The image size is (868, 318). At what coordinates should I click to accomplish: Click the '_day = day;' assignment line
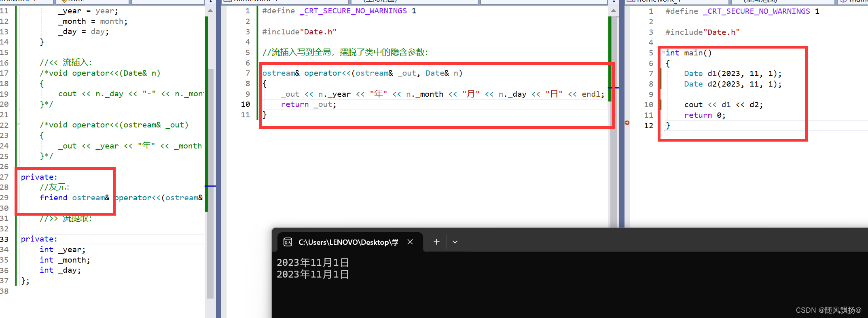83,32
